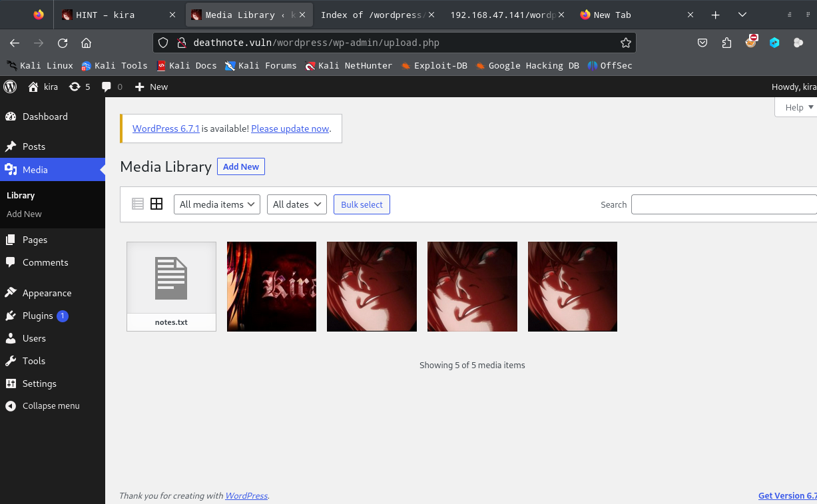Open the Firefox View icon
Image resolution: width=817 pixels, height=504 pixels.
pos(39,15)
